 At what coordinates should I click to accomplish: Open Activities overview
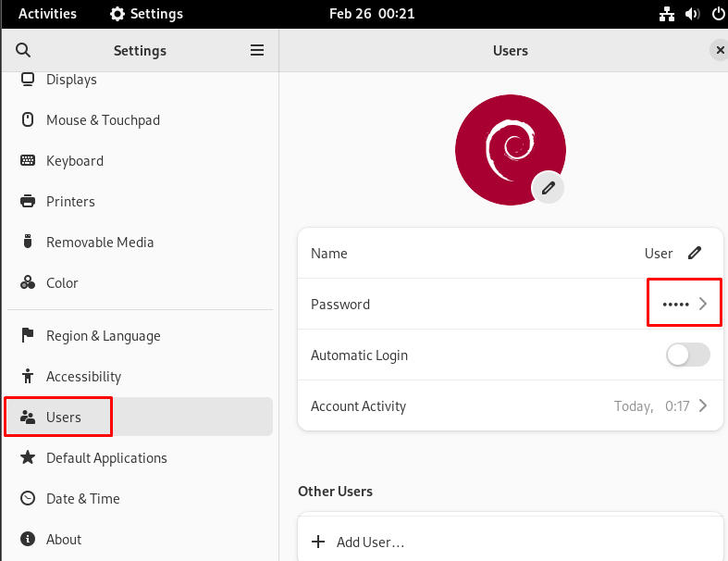click(47, 14)
